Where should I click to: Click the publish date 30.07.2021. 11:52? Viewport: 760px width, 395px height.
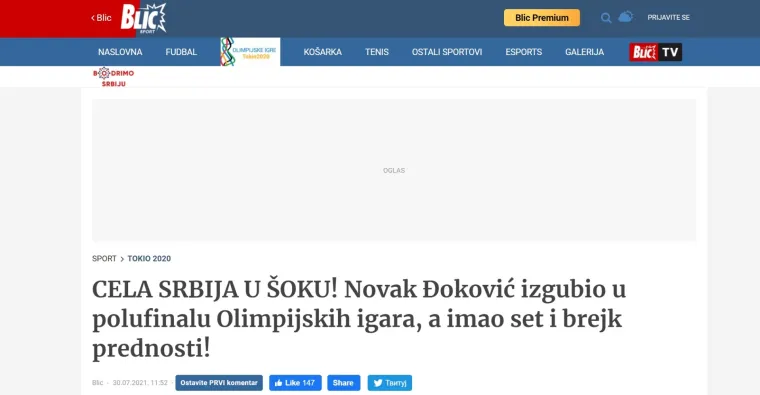tap(140, 383)
